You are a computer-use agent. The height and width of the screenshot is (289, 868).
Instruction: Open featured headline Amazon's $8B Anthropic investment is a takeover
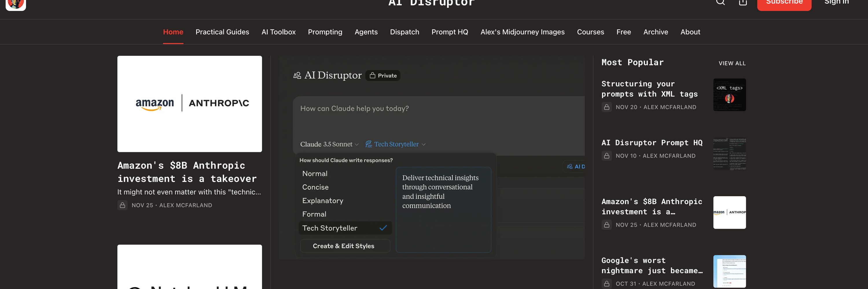tap(187, 172)
